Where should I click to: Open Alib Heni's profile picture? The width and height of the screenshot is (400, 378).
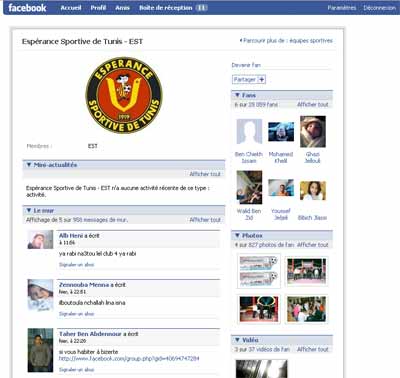40,239
